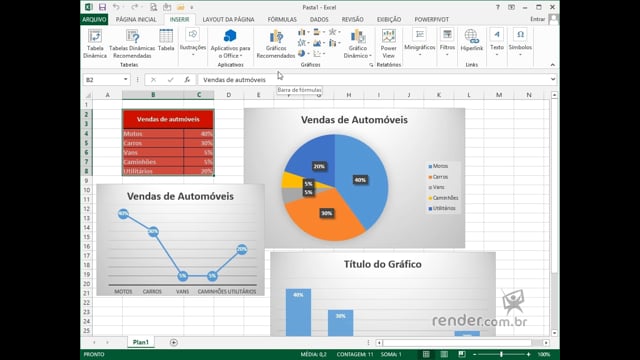Select the Utilitários legend entry
The image size is (640, 360).
tap(442, 208)
